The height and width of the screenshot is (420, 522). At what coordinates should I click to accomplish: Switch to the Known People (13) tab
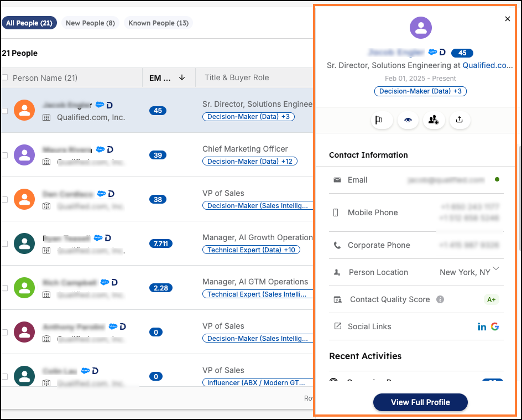pos(158,23)
